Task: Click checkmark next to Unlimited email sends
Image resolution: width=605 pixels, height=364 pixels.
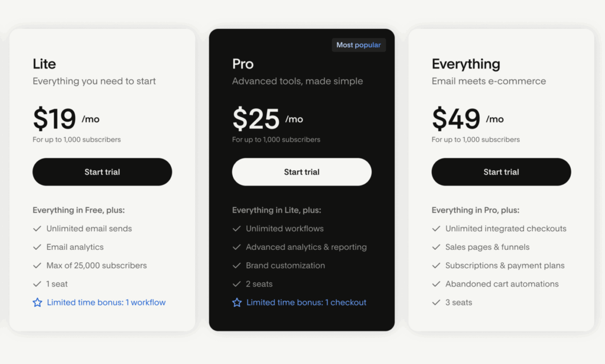Action: point(37,229)
